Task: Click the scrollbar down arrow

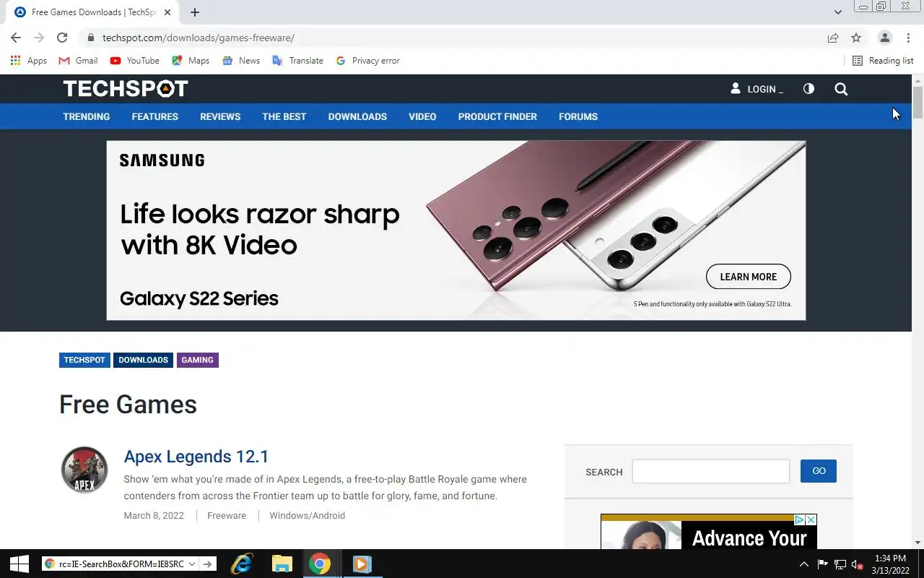Action: tap(918, 543)
